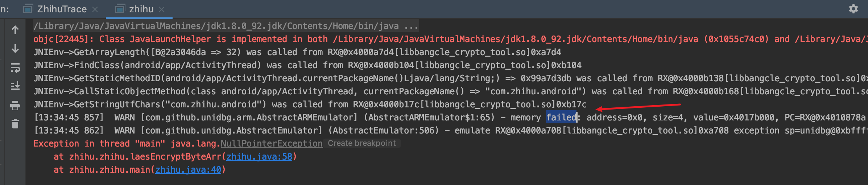Select the zhihu run tab
The image size is (868, 185).
141,9
